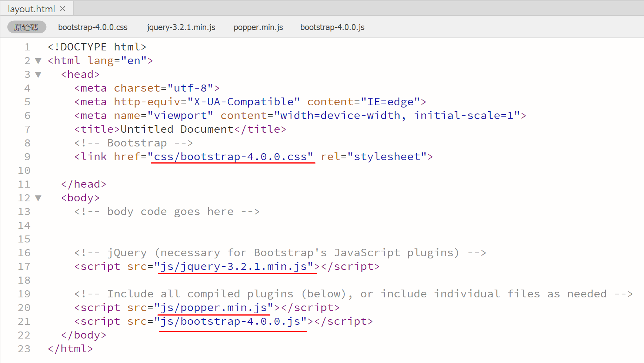Click the css/bootstrap-4.0.0.css href value

pos(230,157)
